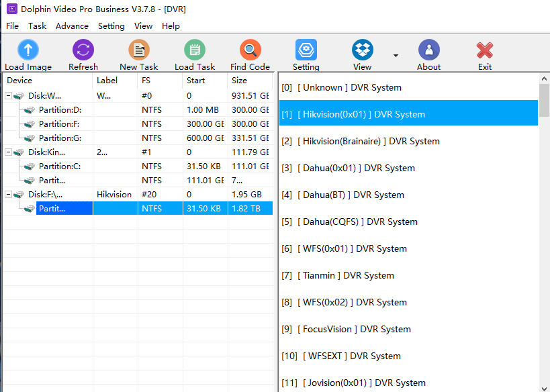
Task: Click the 931.51 GB size cell
Action: (x=250, y=96)
